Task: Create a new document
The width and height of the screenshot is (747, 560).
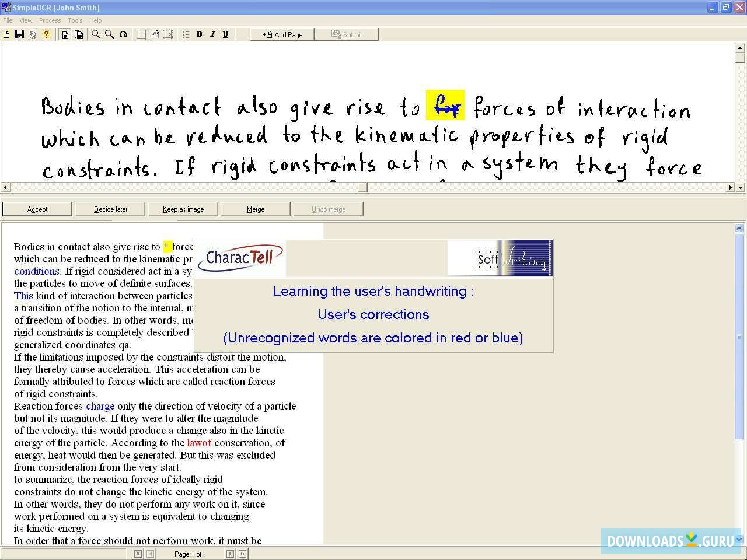Action: (6, 34)
